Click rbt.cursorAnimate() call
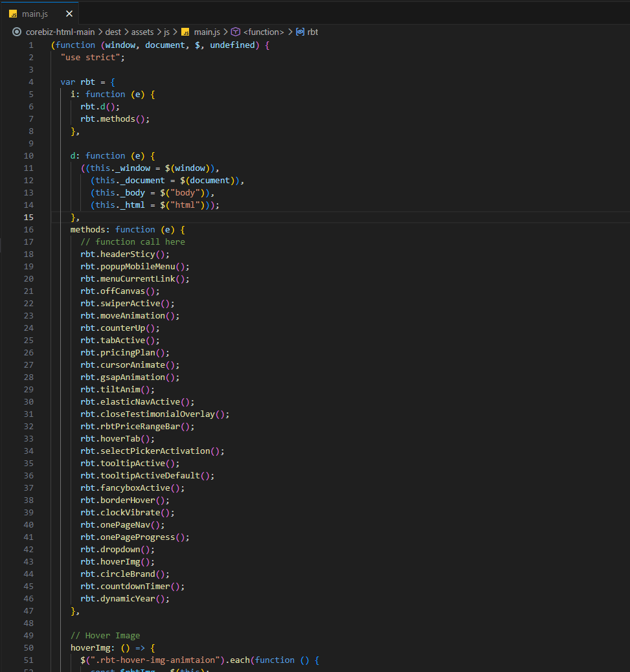Screen dimensions: 630x672 pos(130,365)
